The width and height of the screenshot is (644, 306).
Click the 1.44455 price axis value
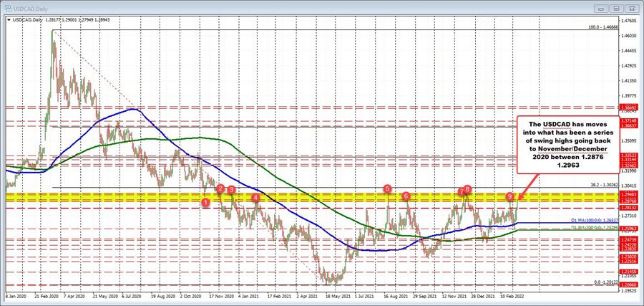(x=628, y=52)
